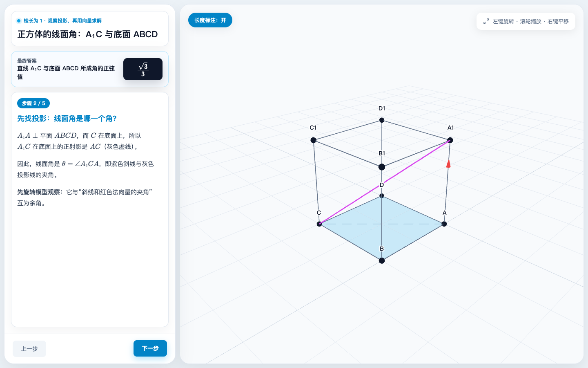Click the expand arrows icon in hint bar

click(x=486, y=21)
